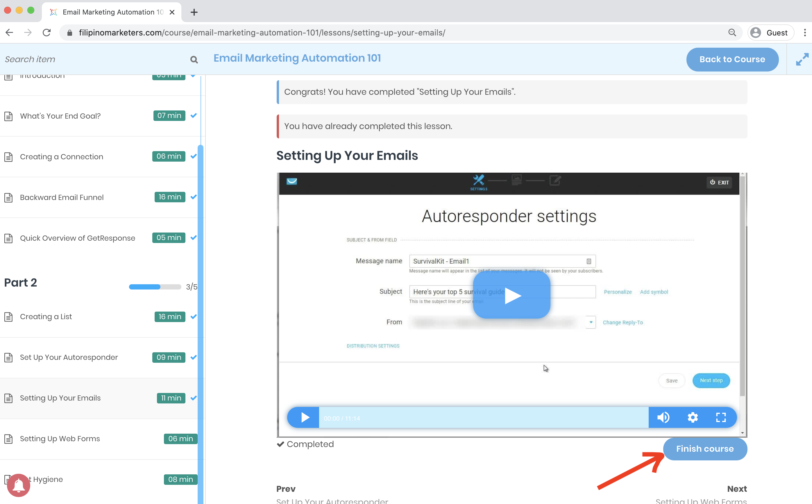Image resolution: width=812 pixels, height=504 pixels.
Task: Click the 06 min badge for Setting Up Web Forms
Action: (x=180, y=439)
